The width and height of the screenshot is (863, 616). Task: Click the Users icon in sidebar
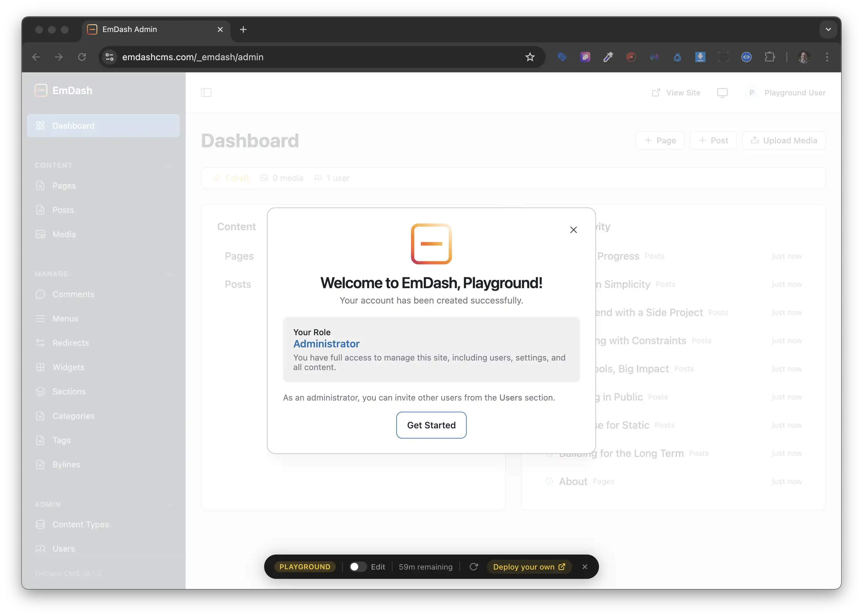(x=40, y=548)
